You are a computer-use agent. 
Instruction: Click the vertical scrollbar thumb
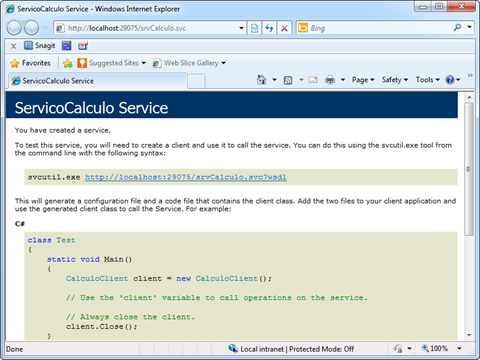(x=469, y=169)
